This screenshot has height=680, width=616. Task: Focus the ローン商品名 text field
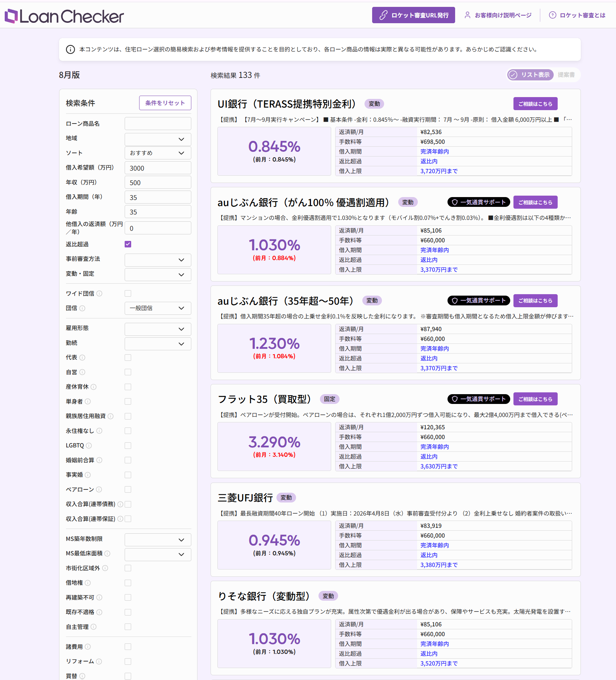pos(158,124)
